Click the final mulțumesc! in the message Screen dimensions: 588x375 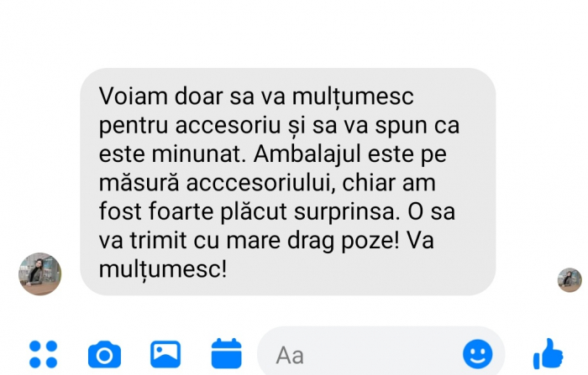click(x=163, y=269)
